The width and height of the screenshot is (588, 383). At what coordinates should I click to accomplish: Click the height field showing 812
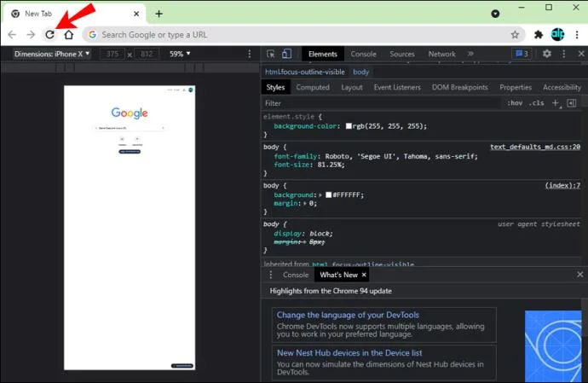(147, 54)
